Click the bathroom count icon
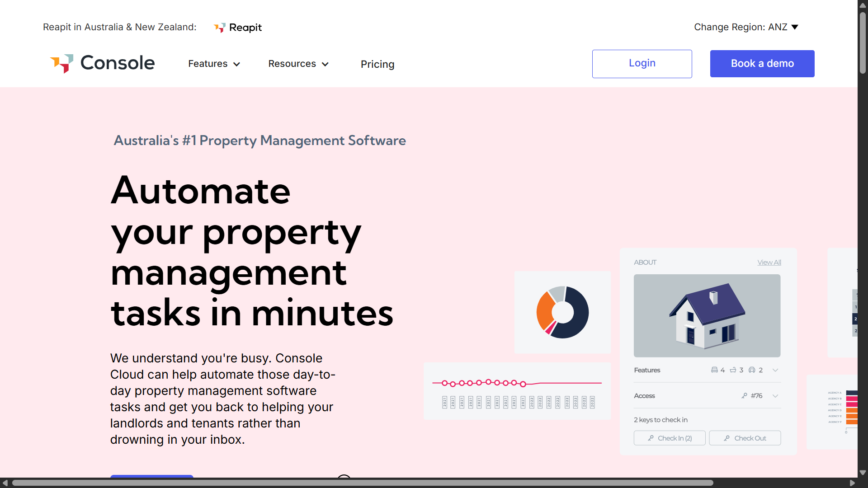The width and height of the screenshot is (868, 488). [733, 370]
